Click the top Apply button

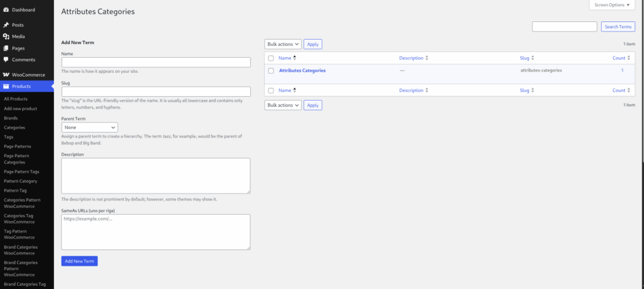click(313, 44)
